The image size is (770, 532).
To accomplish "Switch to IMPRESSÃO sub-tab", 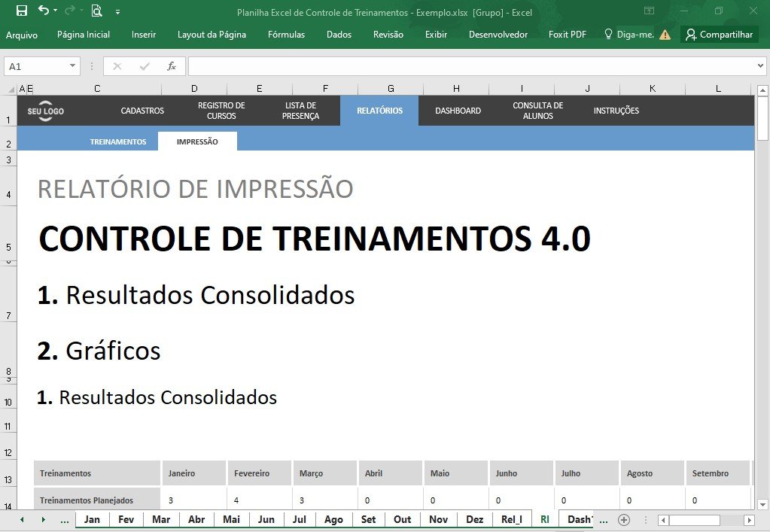I will coord(197,141).
